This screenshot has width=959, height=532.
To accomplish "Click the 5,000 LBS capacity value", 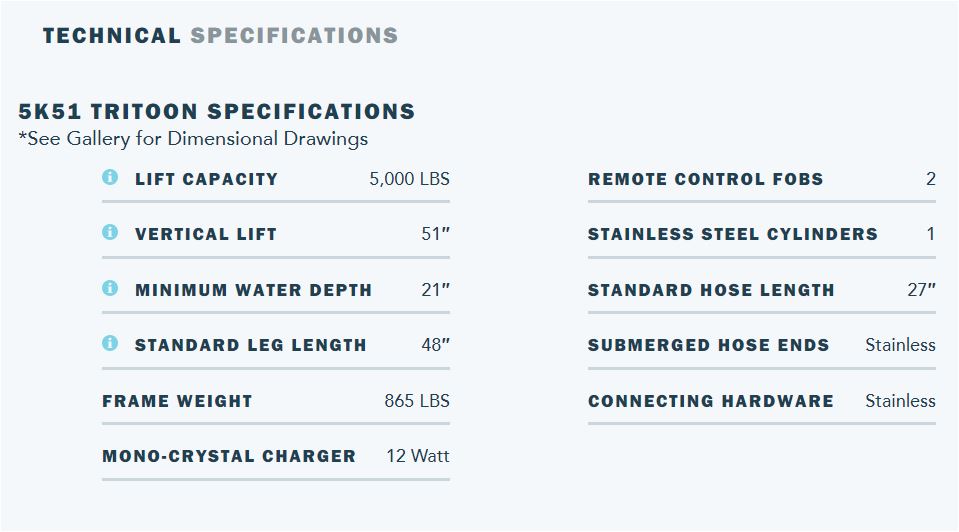I will 409,180.
